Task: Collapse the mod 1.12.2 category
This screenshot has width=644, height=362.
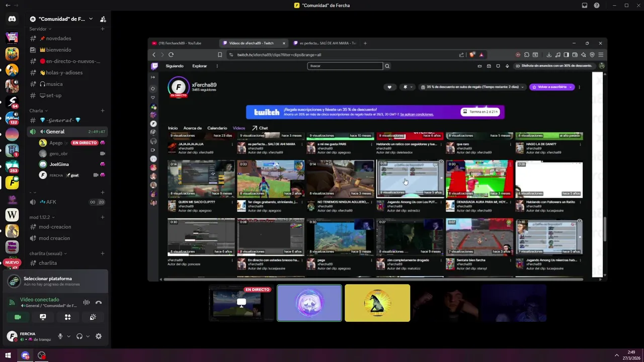Action: [x=42, y=217]
